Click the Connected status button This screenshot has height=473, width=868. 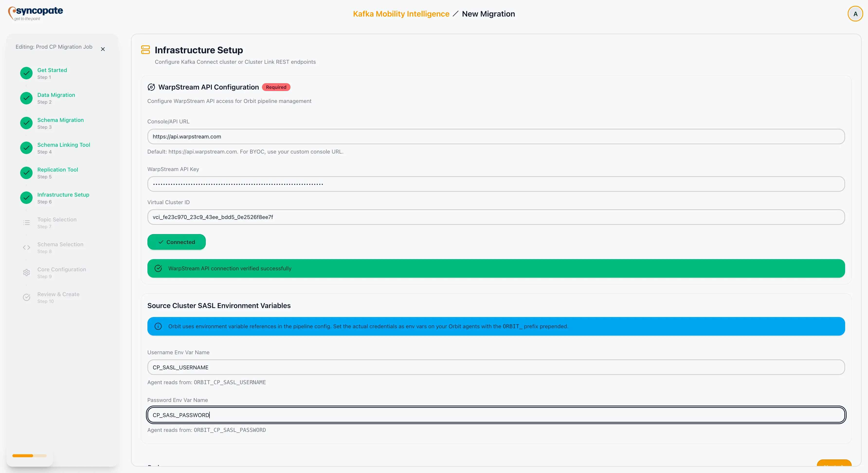176,242
